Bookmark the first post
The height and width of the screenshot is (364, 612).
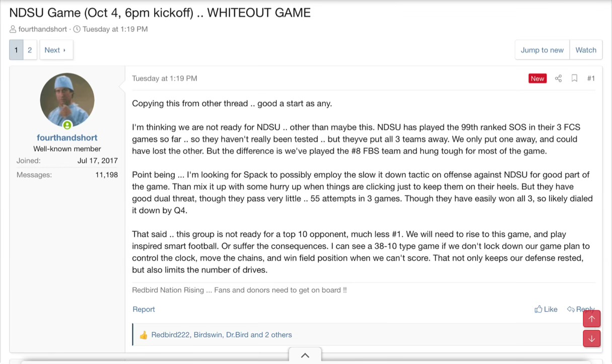574,79
